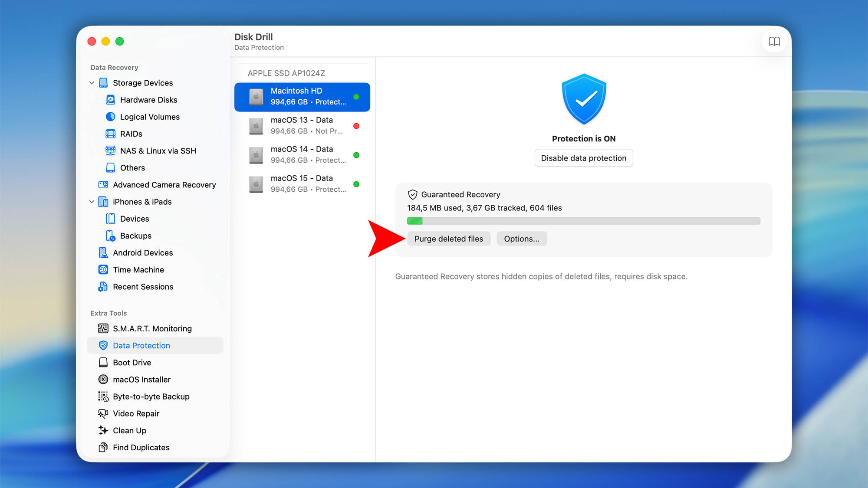Click the macOS Installer icon

[103, 380]
